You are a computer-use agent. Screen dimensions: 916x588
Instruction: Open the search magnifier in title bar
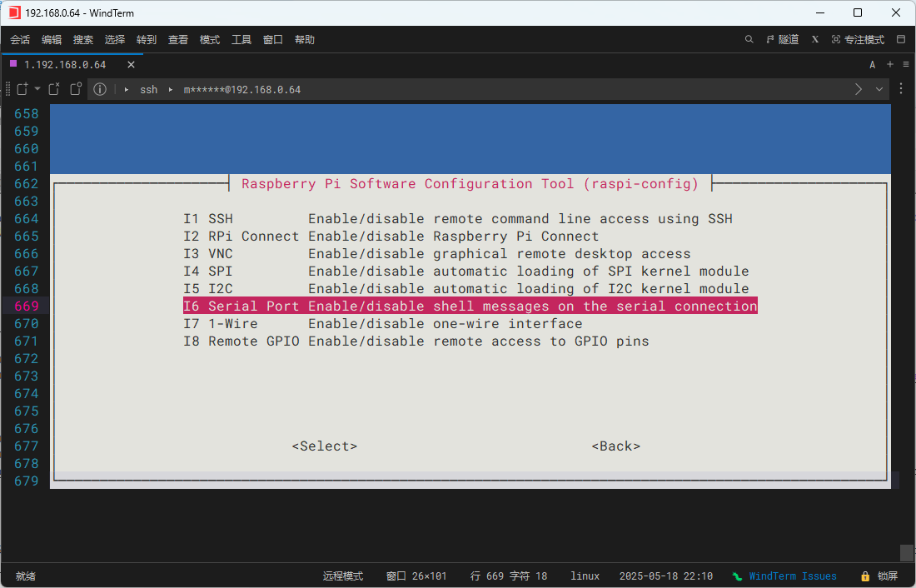(x=749, y=39)
